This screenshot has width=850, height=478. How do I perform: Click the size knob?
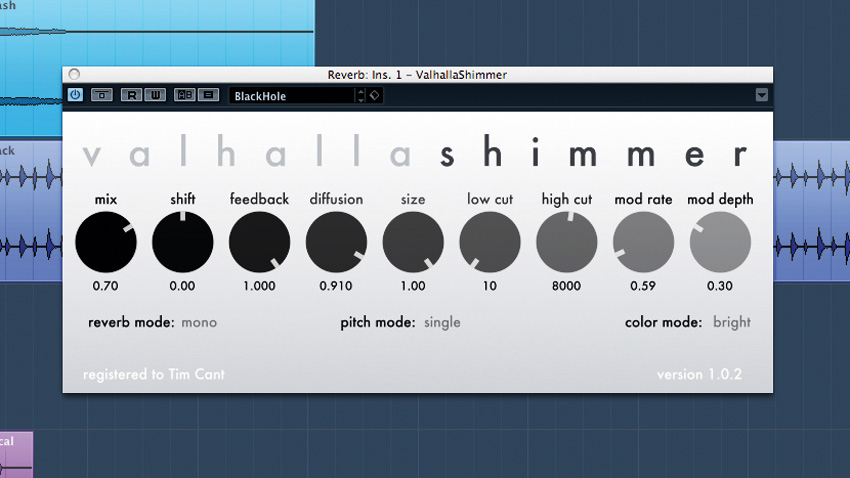point(413,242)
